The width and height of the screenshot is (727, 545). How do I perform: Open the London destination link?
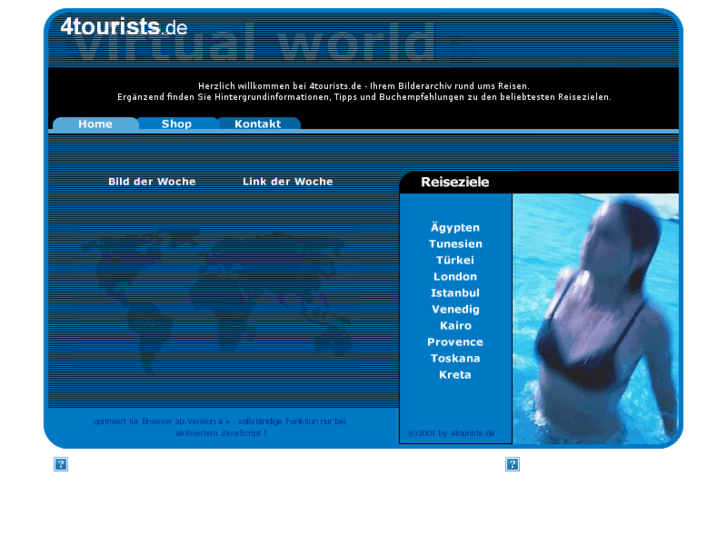(x=455, y=276)
